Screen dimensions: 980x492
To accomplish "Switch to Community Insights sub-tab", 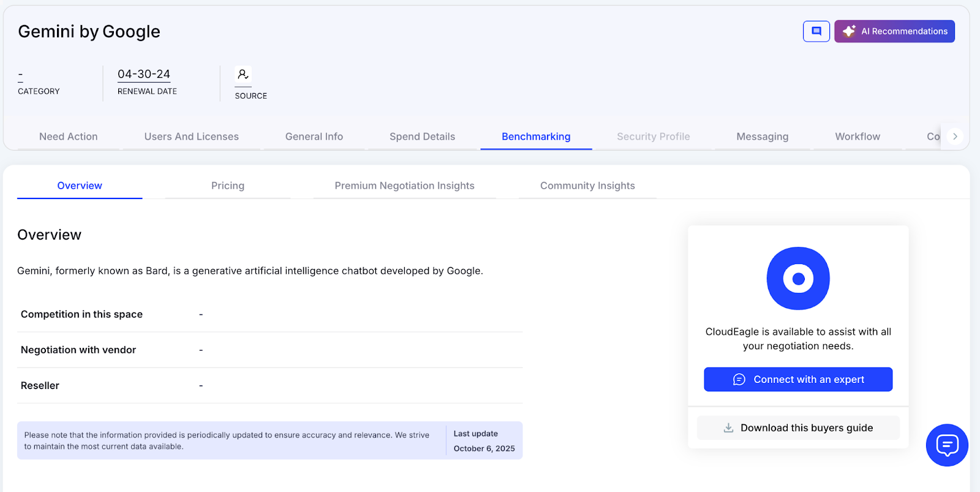I will click(587, 186).
